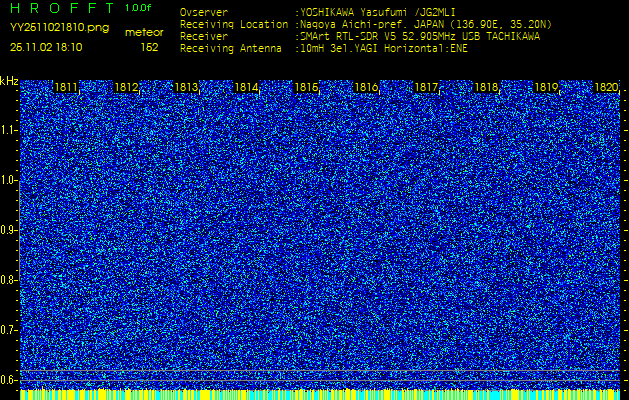Select the 1816 time marker
This screenshot has height=400, width=629.
tap(366, 87)
